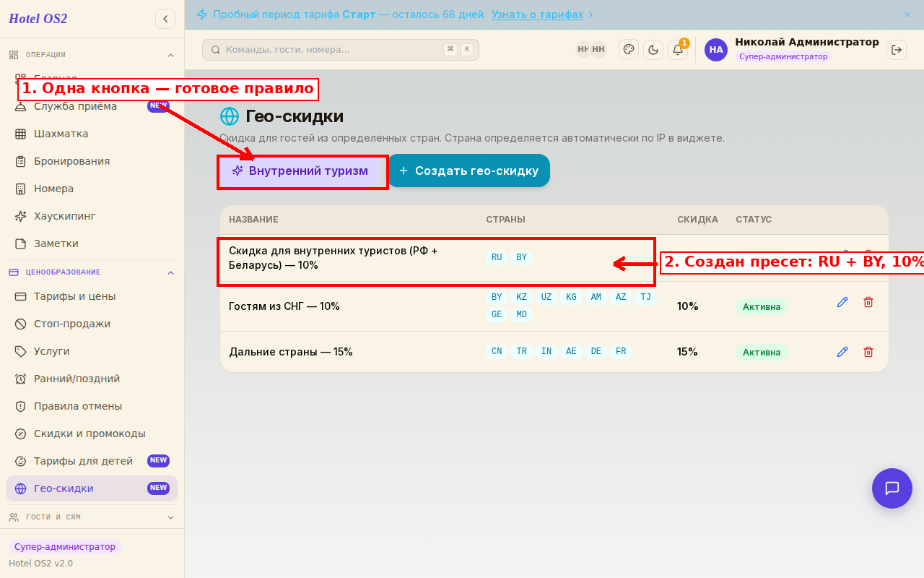
Task: Click the Внутренний туризм preset button
Action: tap(300, 171)
